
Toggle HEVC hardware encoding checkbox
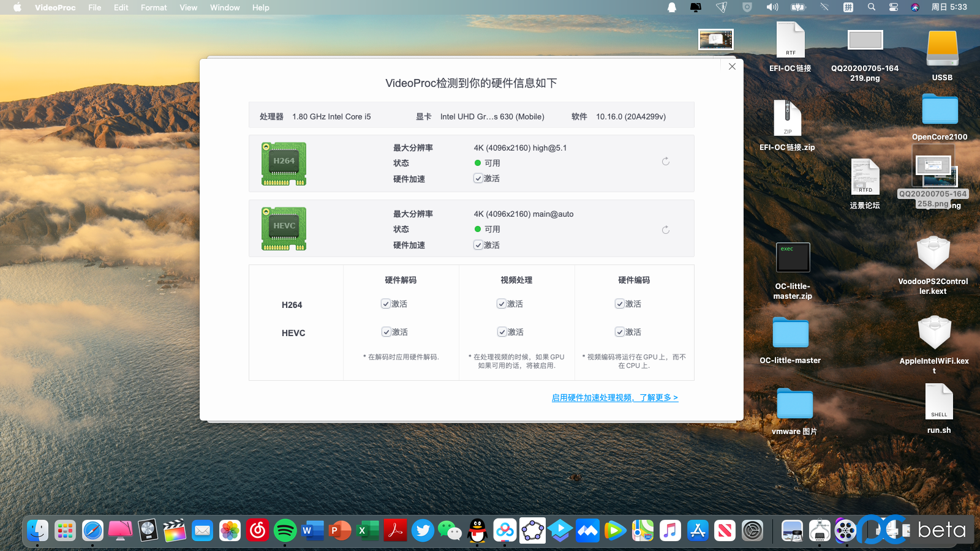(x=620, y=332)
